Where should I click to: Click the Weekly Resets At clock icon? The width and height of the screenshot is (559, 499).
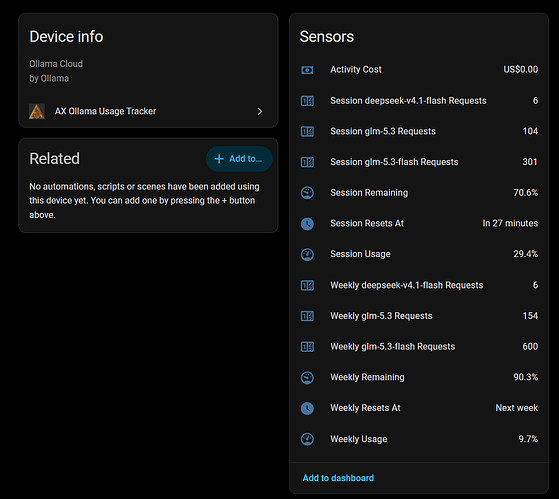[x=307, y=408]
